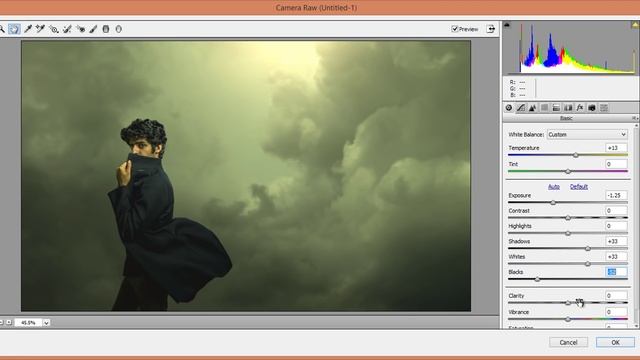Open the White Balance dropdown
This screenshot has width=640, height=360.
tap(587, 134)
